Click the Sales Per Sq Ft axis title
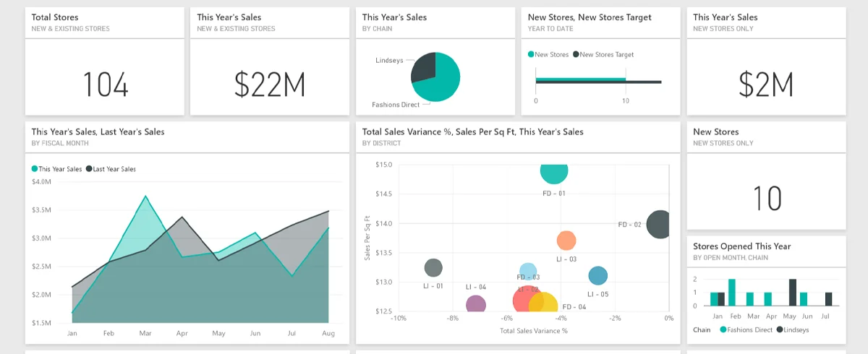 [x=367, y=238]
